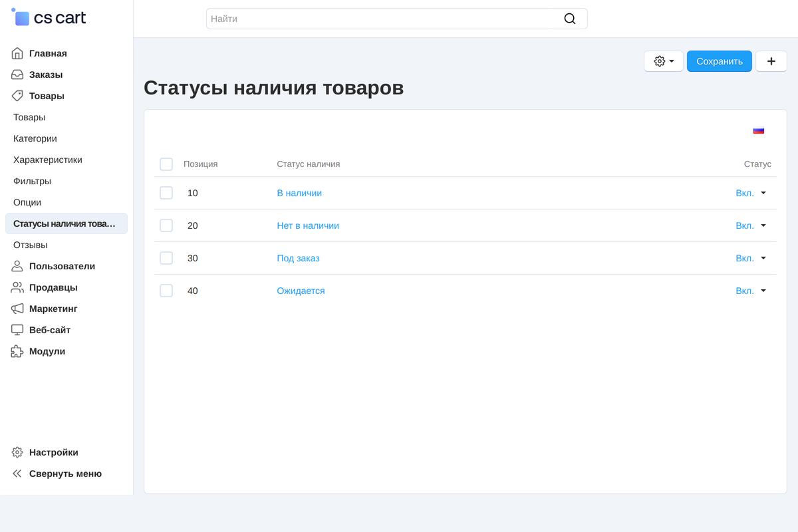Select Статусы наличия товаров sidebar item
The height and width of the screenshot is (532, 798).
pyautogui.click(x=66, y=223)
